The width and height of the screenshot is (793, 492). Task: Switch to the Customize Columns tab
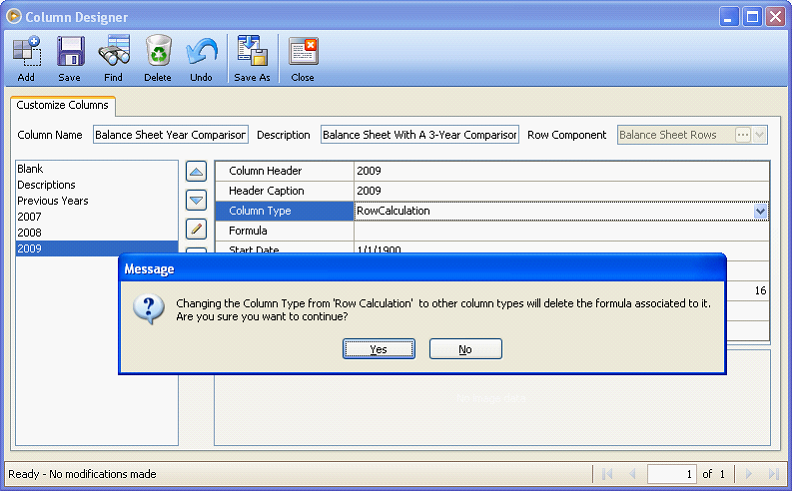(x=63, y=105)
